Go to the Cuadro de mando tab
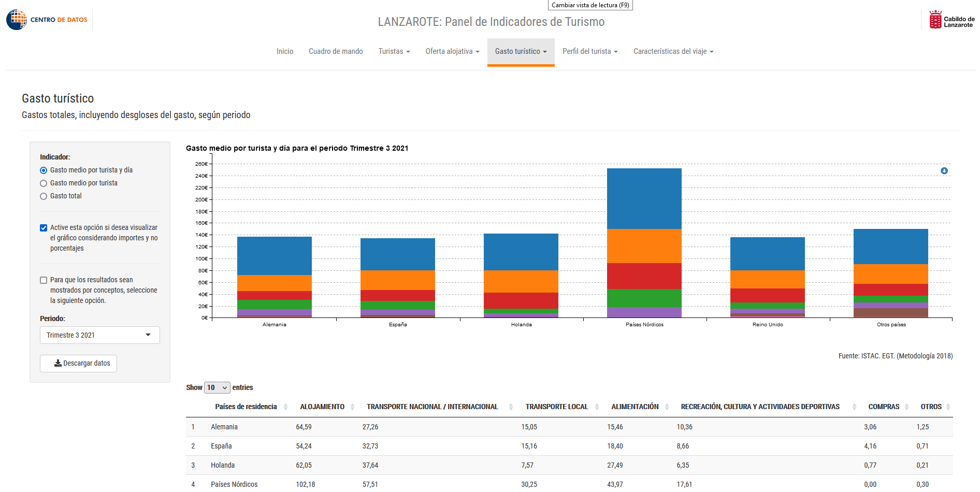The image size is (980, 492). [x=336, y=51]
